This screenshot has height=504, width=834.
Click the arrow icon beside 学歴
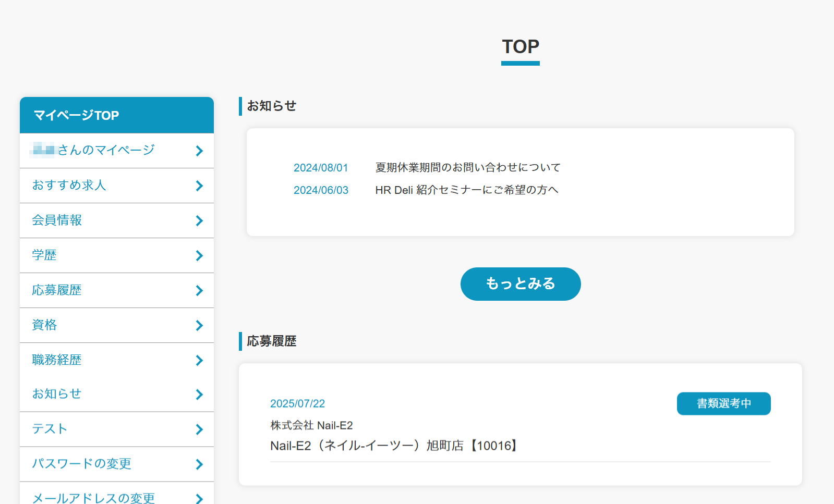tap(199, 256)
